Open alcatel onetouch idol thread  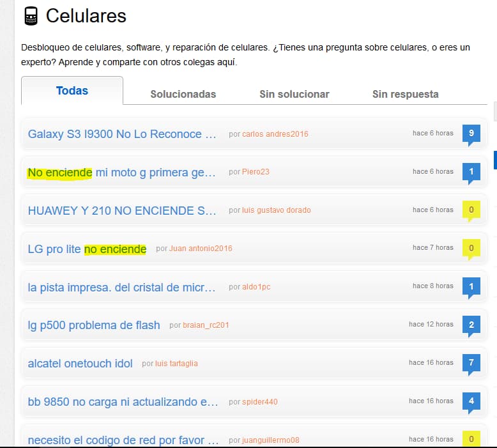point(80,364)
